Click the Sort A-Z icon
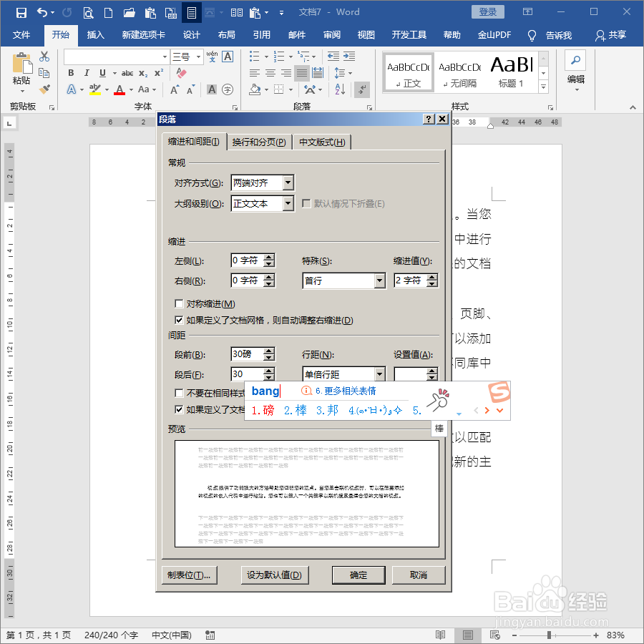644x644 pixels. point(340,89)
